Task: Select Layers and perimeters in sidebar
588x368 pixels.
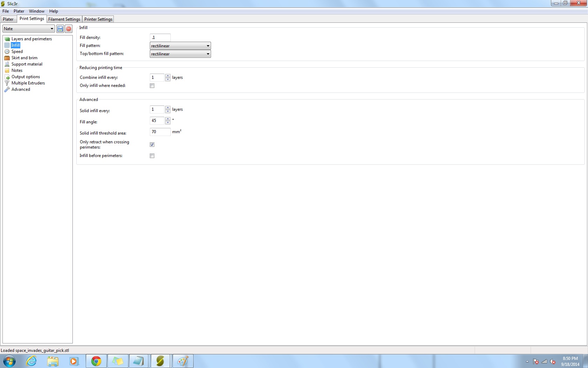Action: pyautogui.click(x=31, y=39)
